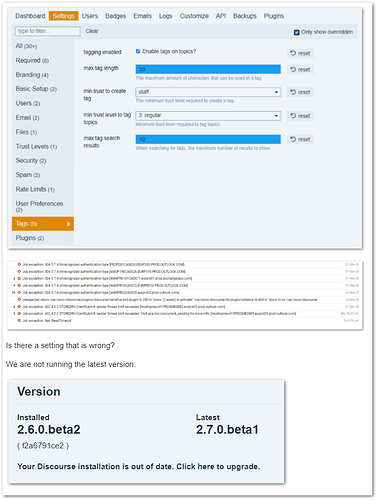Open the '3: regular' trust level dropdown
377x500 pixels.
coord(208,115)
